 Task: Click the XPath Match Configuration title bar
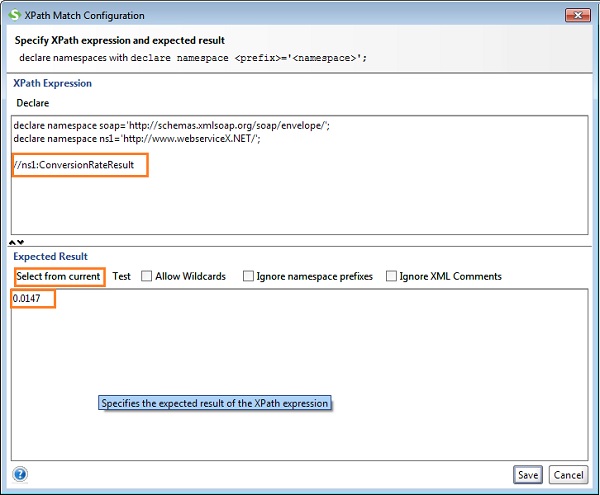(x=250, y=15)
